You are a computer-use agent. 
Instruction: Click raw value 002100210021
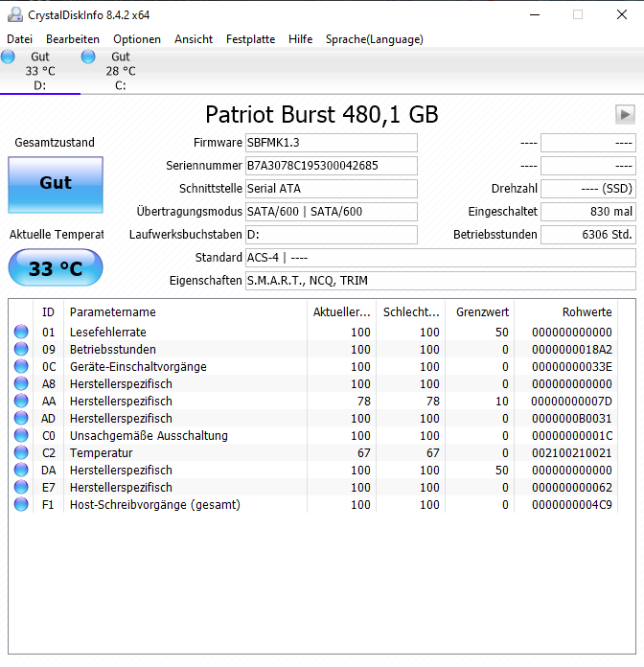pos(572,453)
